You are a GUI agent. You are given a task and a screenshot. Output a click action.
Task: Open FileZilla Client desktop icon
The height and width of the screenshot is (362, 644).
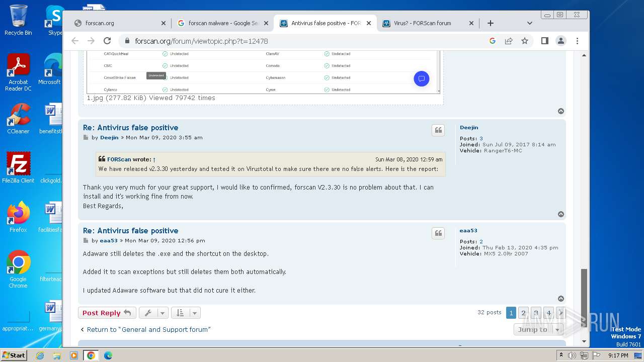click(18, 168)
